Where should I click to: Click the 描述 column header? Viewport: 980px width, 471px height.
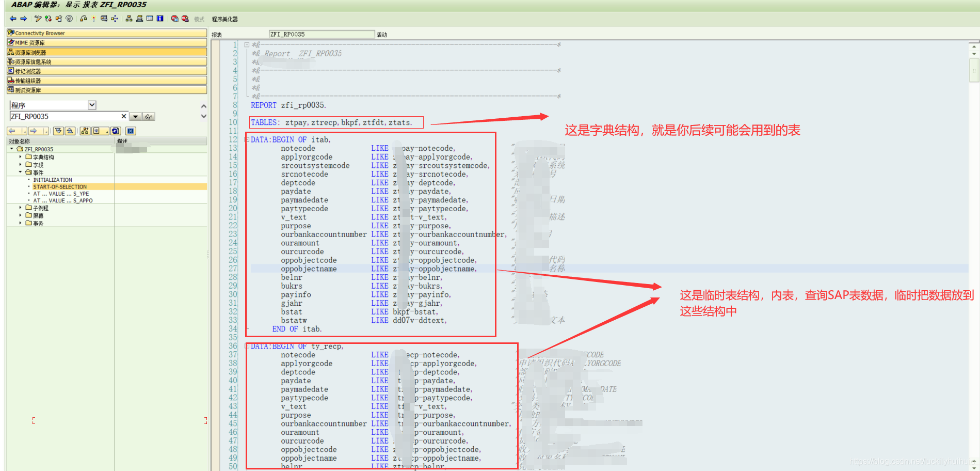point(161,141)
